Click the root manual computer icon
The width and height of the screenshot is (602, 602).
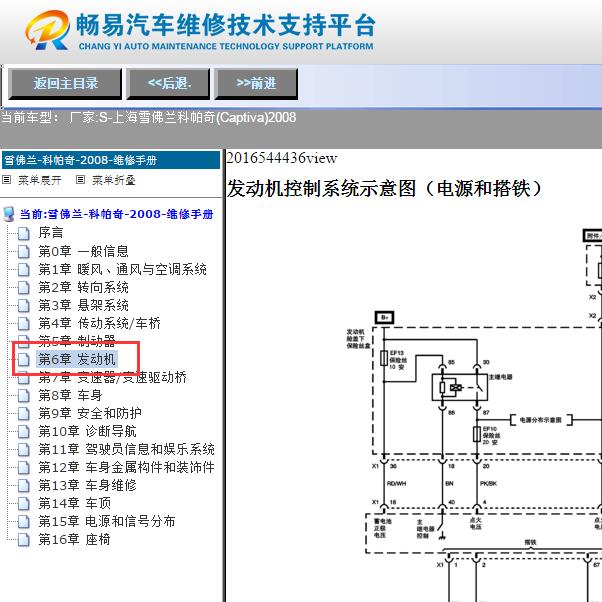click(x=8, y=214)
